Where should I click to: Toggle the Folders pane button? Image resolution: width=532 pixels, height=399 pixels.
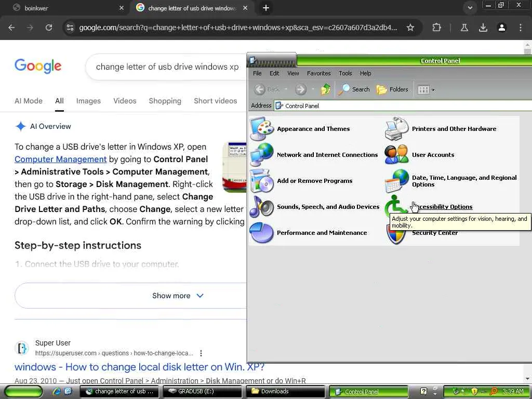pyautogui.click(x=392, y=89)
